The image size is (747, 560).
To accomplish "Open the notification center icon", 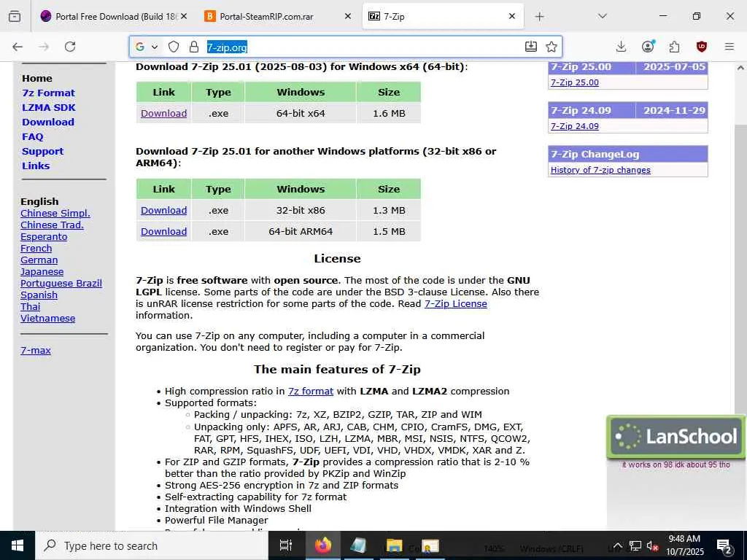I will (724, 546).
